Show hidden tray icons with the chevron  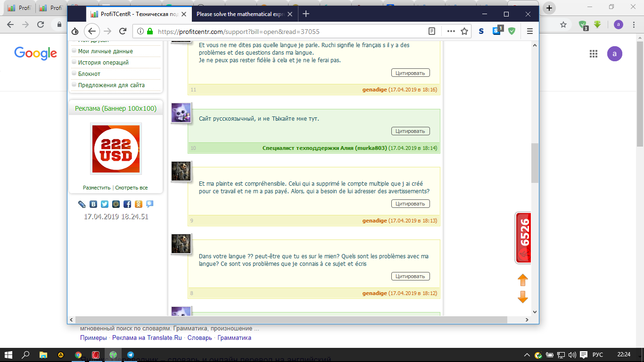pyautogui.click(x=528, y=355)
